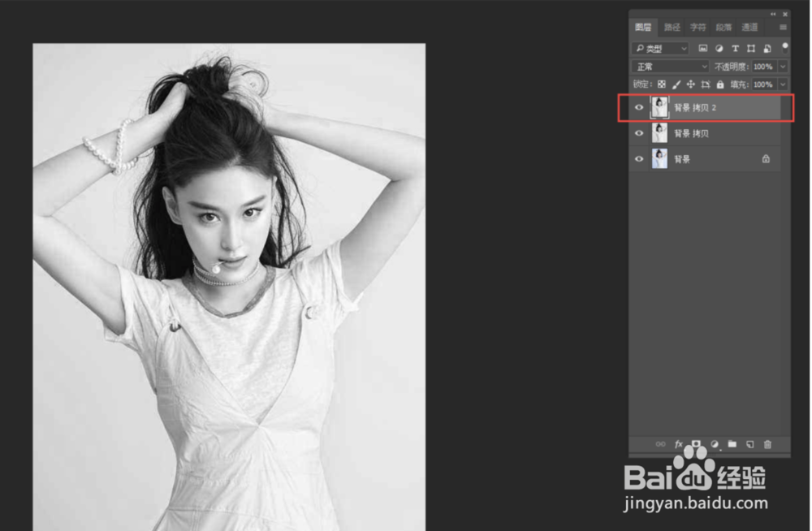The height and width of the screenshot is (531, 812).
Task: Select the 背景 layer thumbnail
Action: coord(659,159)
